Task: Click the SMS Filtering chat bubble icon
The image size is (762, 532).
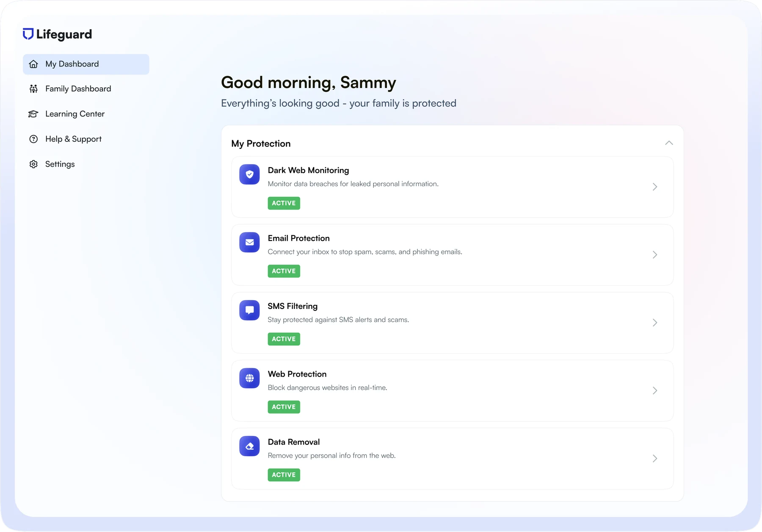Action: (x=249, y=310)
